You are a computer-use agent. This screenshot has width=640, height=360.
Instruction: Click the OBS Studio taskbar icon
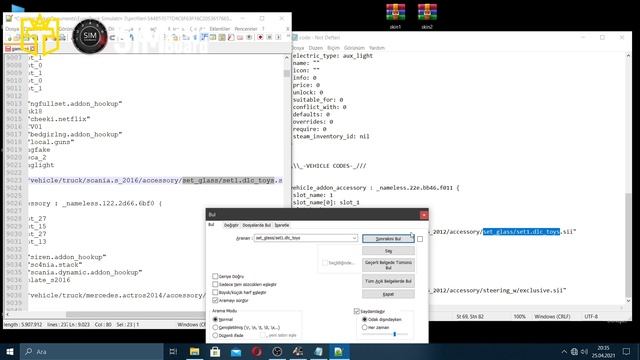pyautogui.click(x=277, y=351)
